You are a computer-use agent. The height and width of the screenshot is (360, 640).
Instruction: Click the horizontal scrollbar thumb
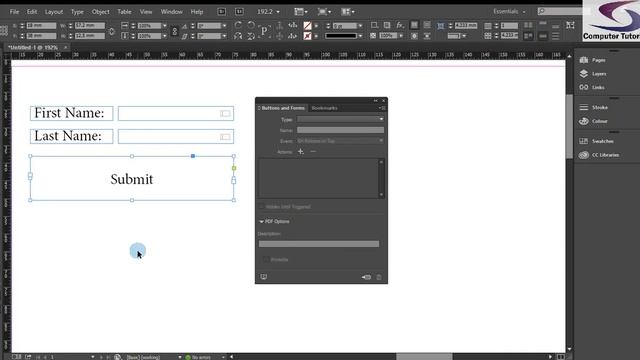tap(424, 357)
